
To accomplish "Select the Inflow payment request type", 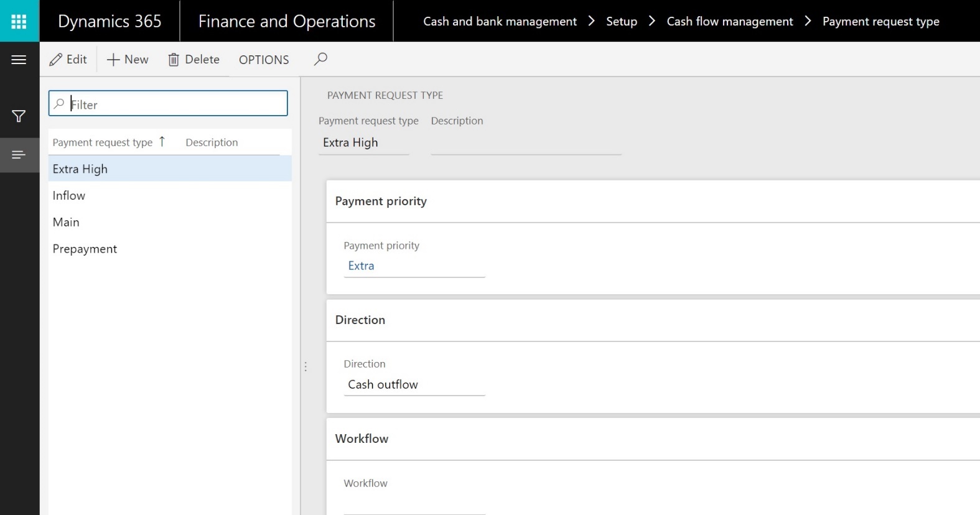I will click(69, 195).
